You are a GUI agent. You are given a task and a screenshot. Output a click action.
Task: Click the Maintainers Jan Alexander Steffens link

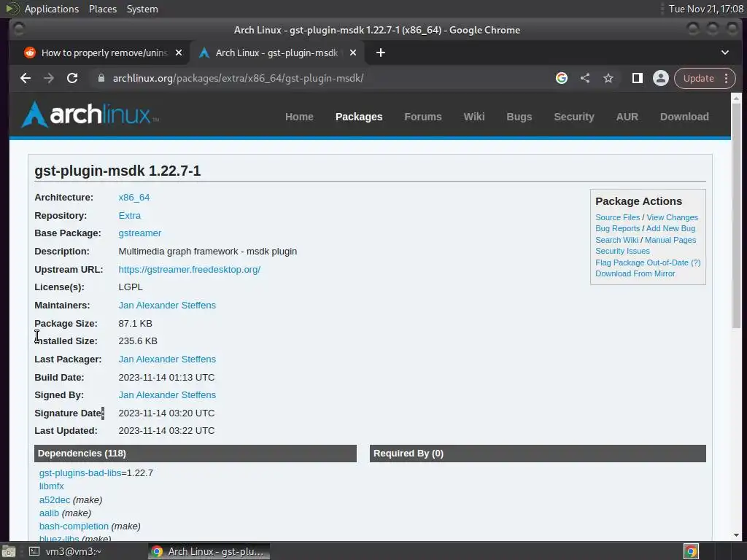click(167, 306)
